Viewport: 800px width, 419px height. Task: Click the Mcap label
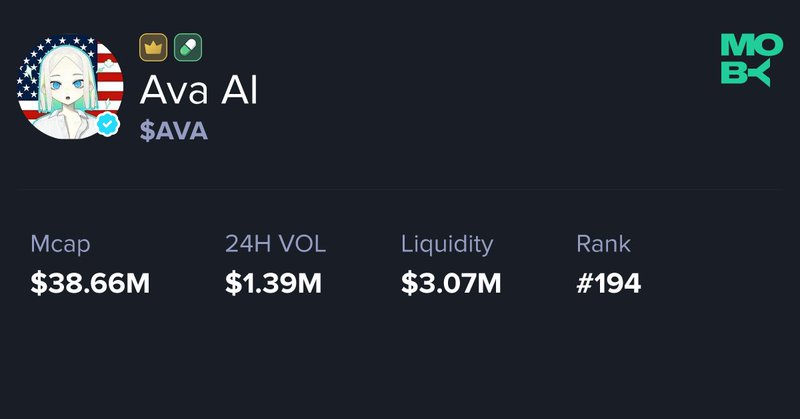(x=60, y=244)
